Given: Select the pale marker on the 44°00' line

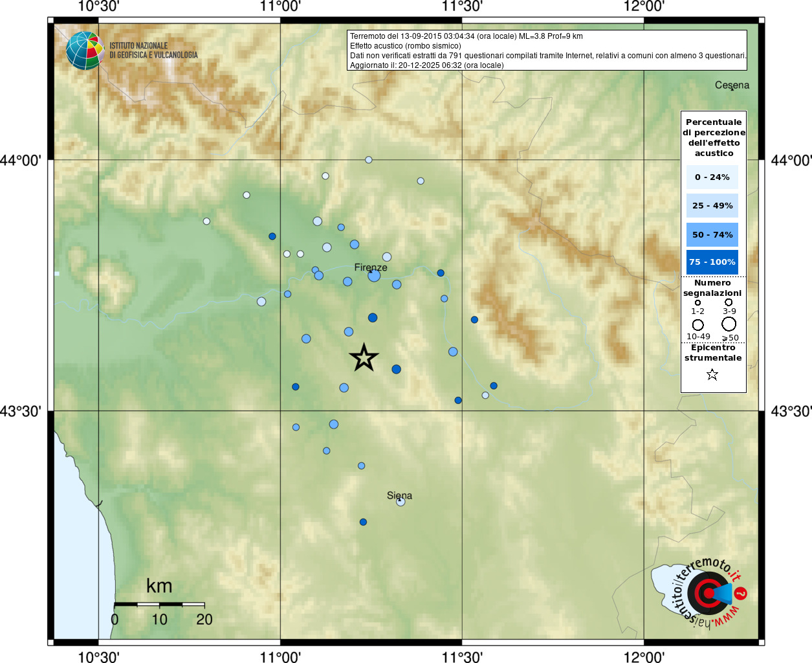Looking at the screenshot, I should [369, 160].
